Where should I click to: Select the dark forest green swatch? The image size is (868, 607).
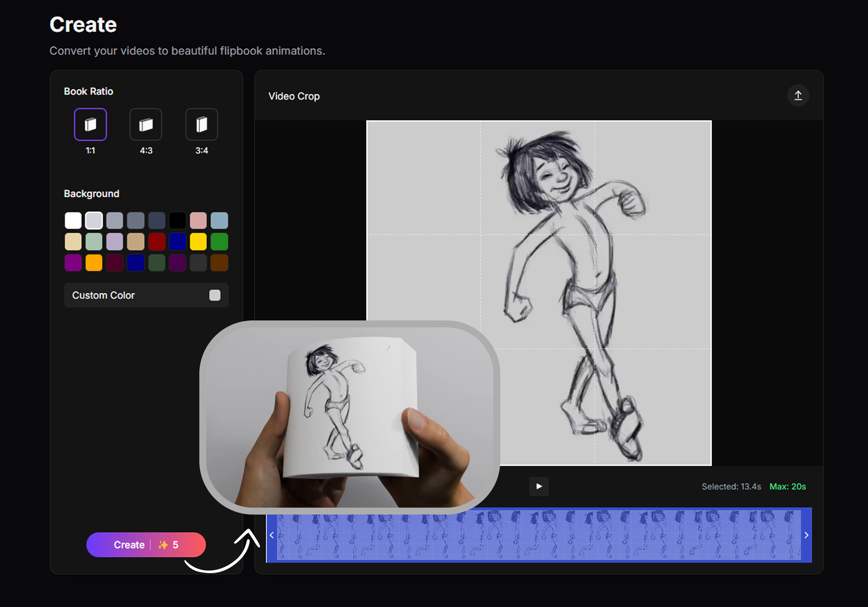coord(157,263)
